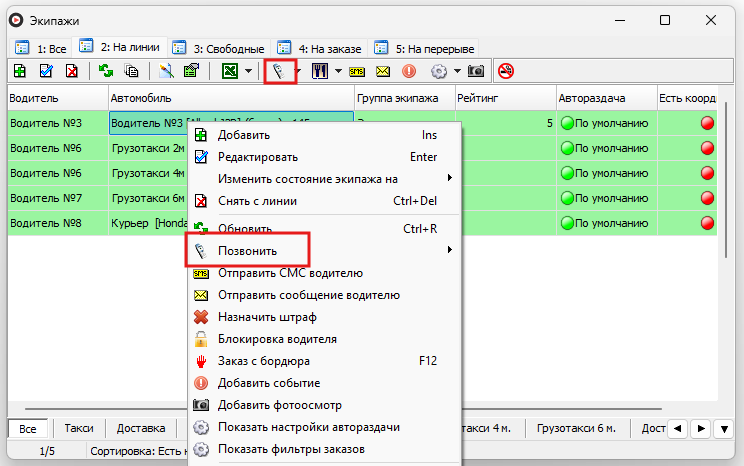Expand 'Изменить состояние экипажа на' submenu
This screenshot has height=466, width=744.
[325, 179]
